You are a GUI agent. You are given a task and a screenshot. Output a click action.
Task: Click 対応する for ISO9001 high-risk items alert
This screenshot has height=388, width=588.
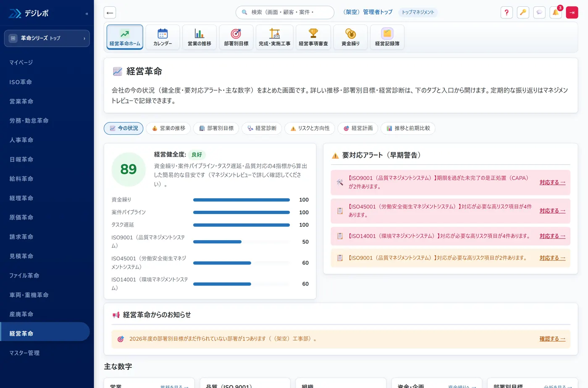pos(552,258)
